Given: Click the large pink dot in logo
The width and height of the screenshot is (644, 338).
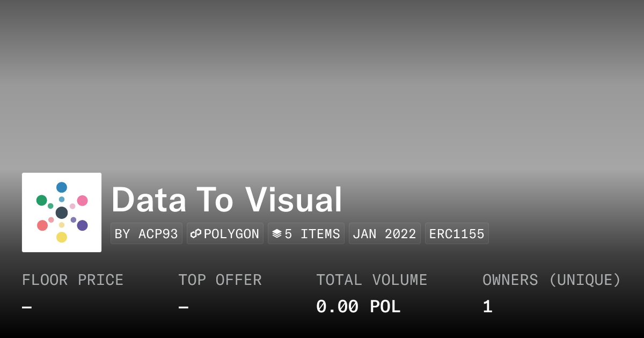Looking at the screenshot, I should point(82,201).
